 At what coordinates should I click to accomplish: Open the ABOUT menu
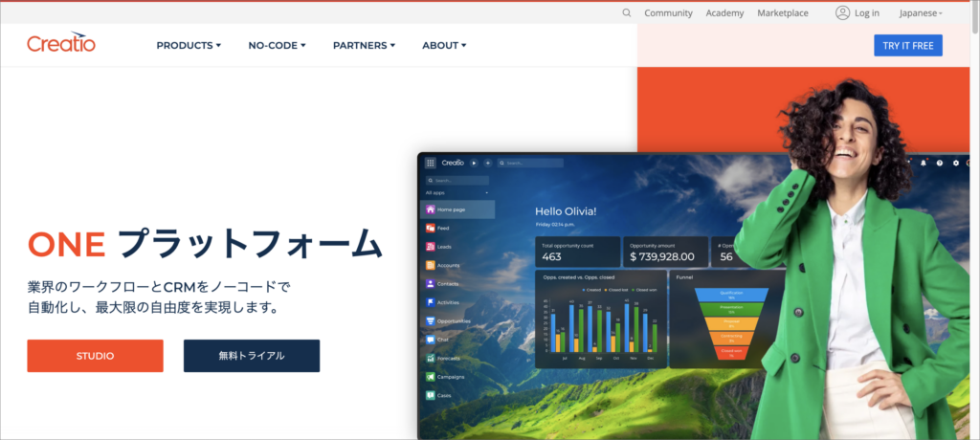444,45
